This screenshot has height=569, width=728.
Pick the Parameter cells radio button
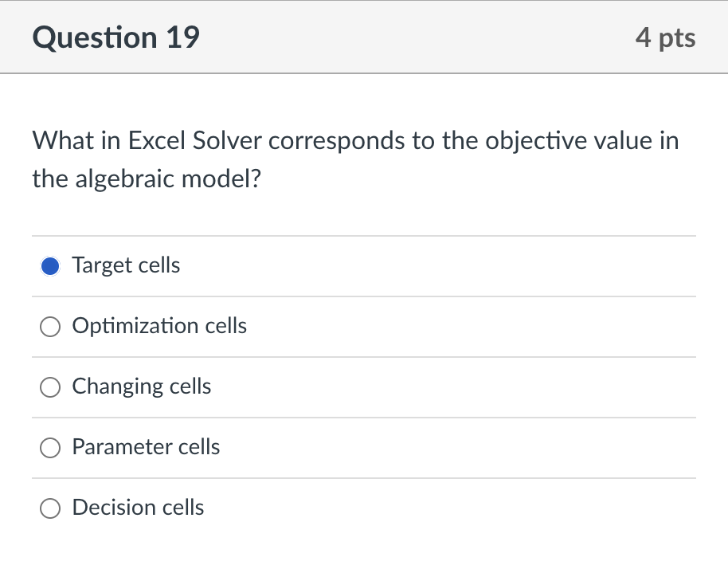49,447
